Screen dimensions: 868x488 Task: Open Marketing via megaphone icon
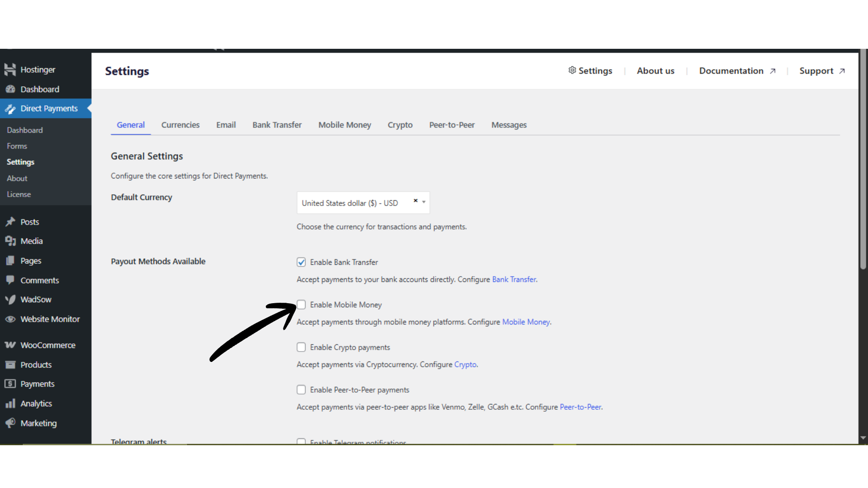10,423
